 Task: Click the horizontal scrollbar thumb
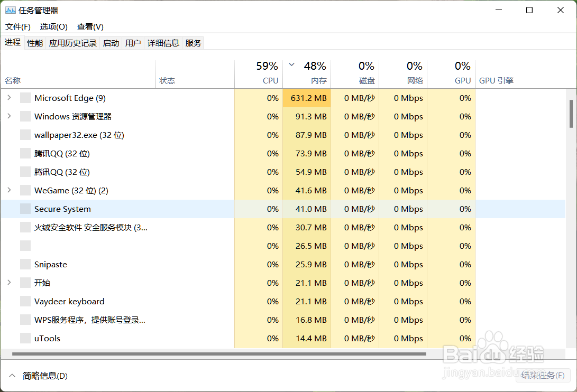(219, 354)
